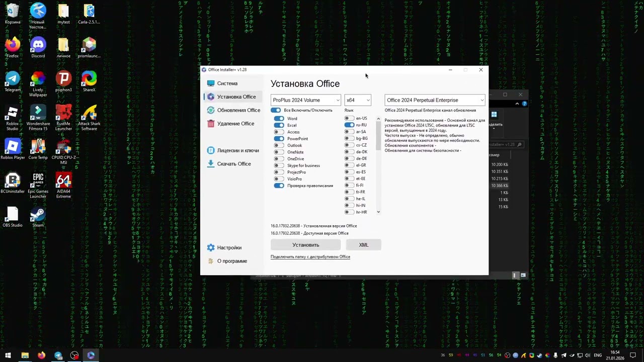Launch Roblox Player desktop icon
This screenshot has height=362, width=644.
[13, 149]
